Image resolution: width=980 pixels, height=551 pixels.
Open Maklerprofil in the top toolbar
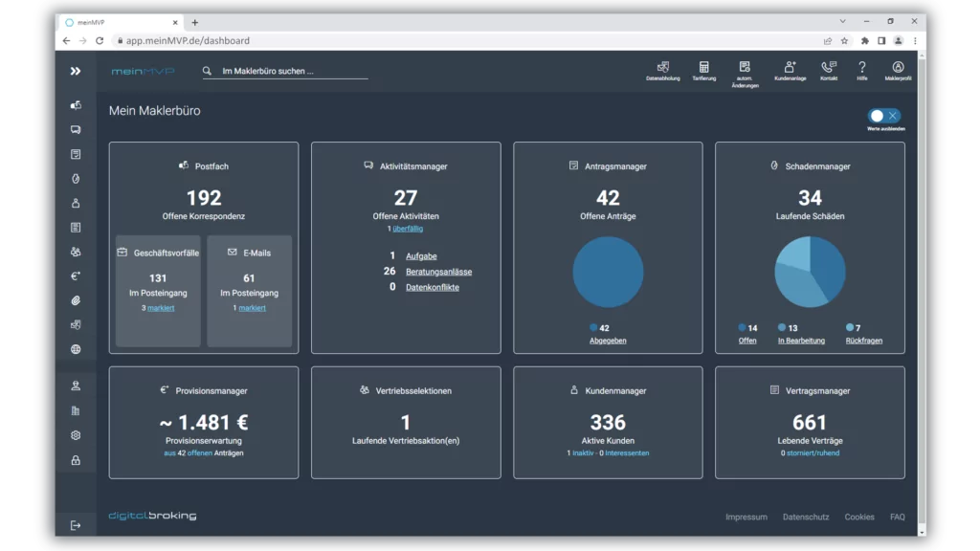[898, 71]
